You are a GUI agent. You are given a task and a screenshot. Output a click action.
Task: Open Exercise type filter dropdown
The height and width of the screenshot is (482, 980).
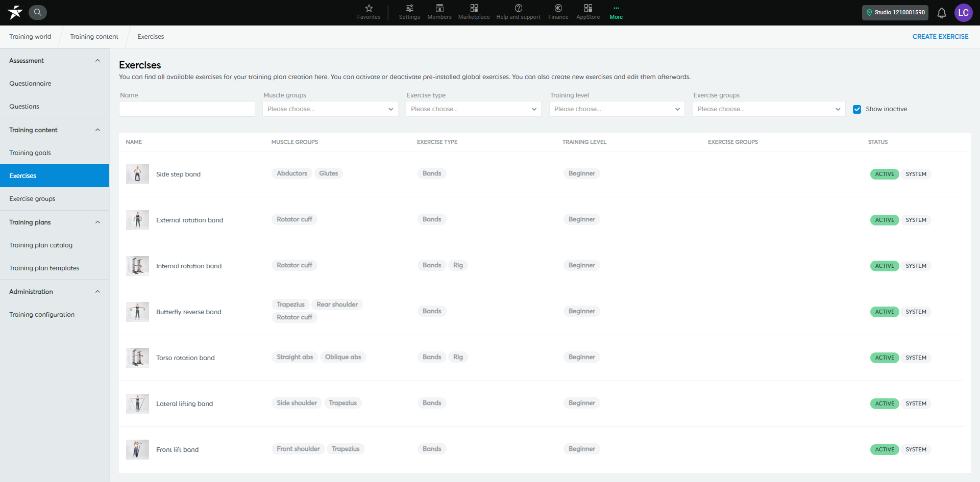point(474,109)
